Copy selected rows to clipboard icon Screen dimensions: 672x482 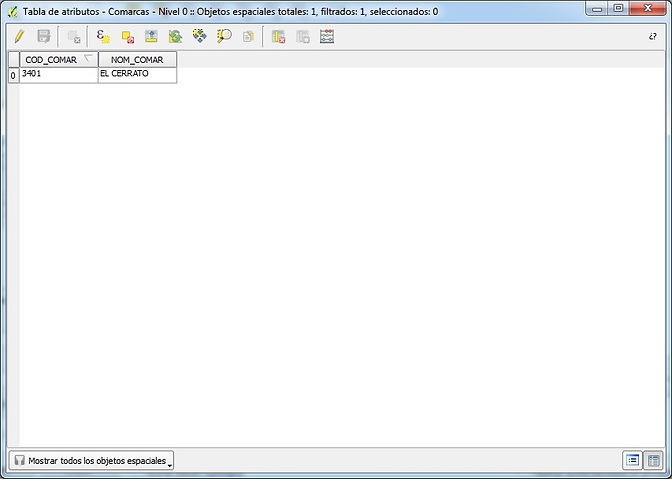(248, 37)
